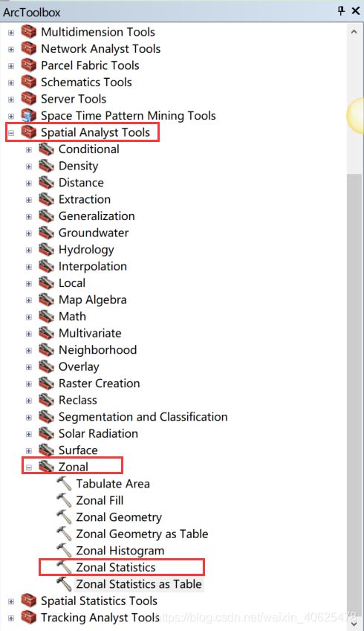The height and width of the screenshot is (631, 364).
Task: Click the Spatial Analyst Tools toolbox icon
Action: point(28,132)
